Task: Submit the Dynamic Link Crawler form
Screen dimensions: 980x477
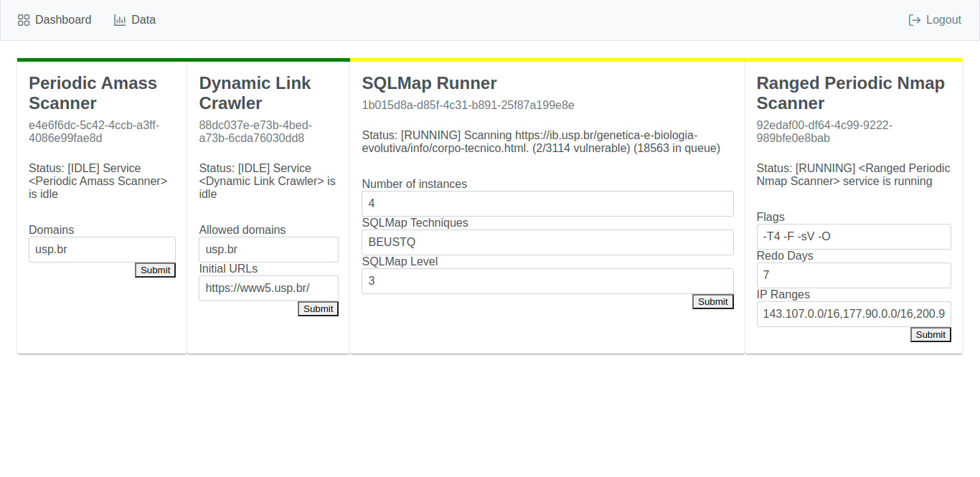Action: 318,308
